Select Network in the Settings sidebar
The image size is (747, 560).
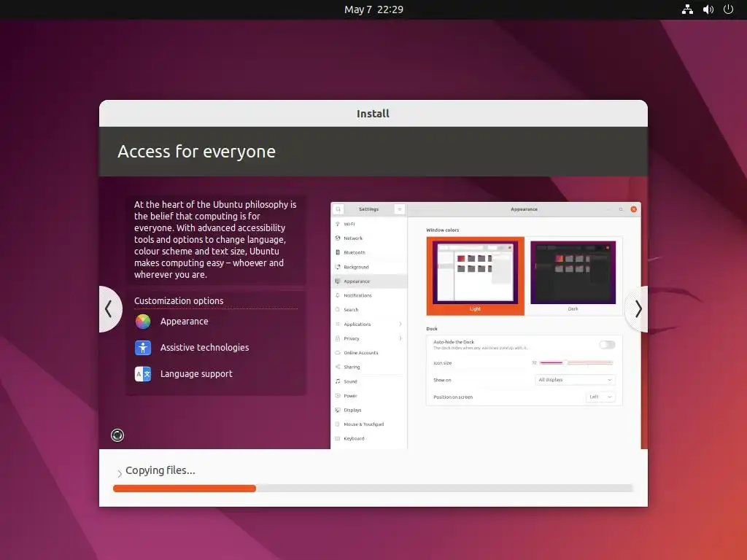click(368, 238)
